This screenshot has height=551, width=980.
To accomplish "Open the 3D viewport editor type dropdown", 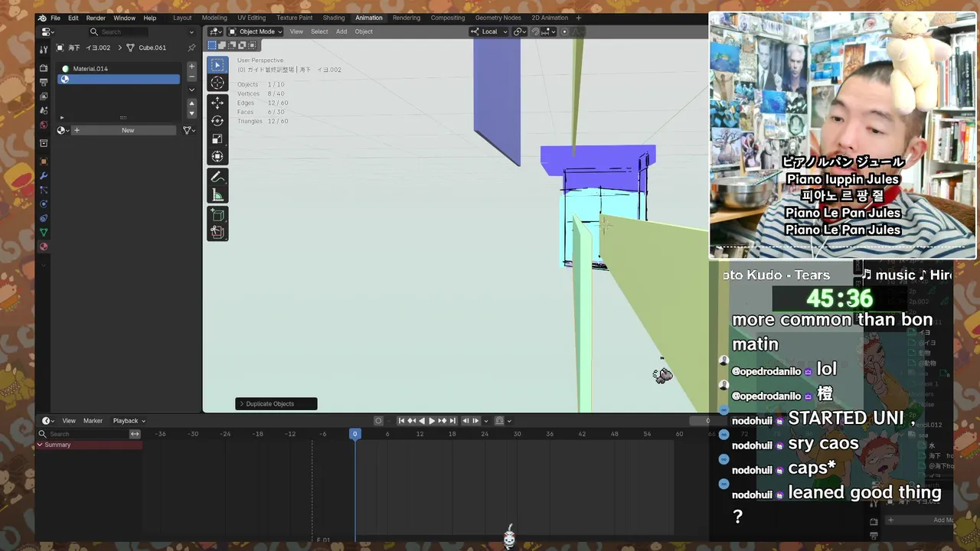I will (215, 31).
